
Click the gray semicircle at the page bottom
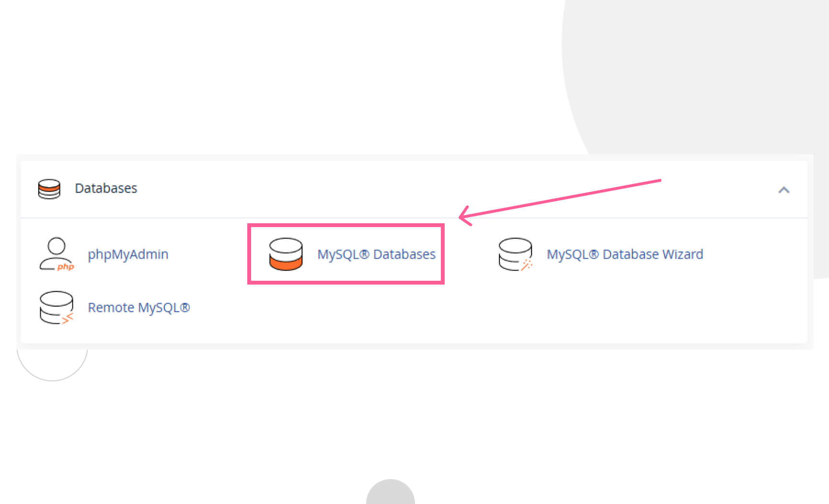pyautogui.click(x=391, y=493)
